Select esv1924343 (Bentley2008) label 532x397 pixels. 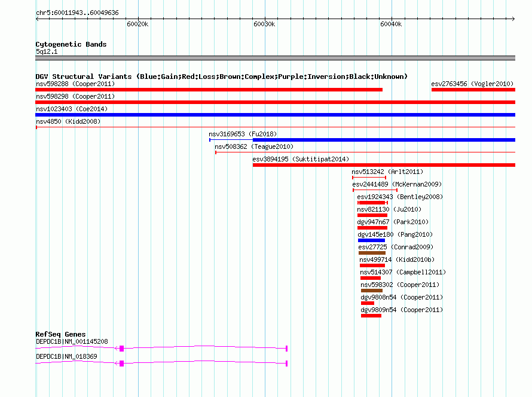tap(400, 197)
